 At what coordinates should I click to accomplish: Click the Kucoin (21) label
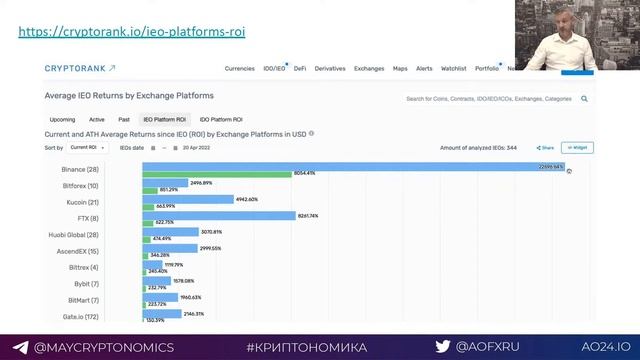(x=82, y=202)
